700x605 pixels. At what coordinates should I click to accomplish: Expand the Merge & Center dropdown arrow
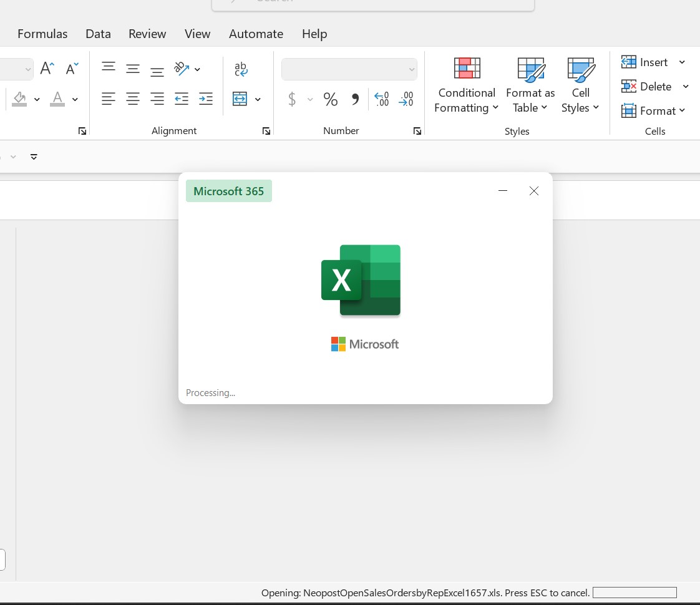click(258, 99)
